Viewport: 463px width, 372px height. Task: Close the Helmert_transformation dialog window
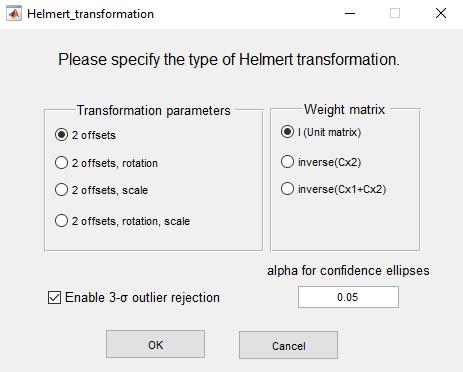coord(441,14)
